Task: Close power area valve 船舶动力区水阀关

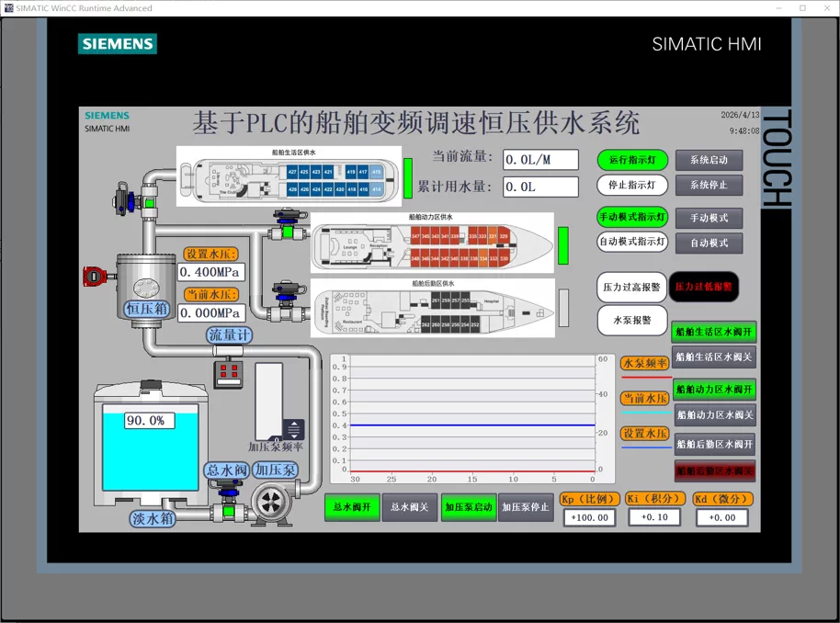Action: [x=715, y=414]
